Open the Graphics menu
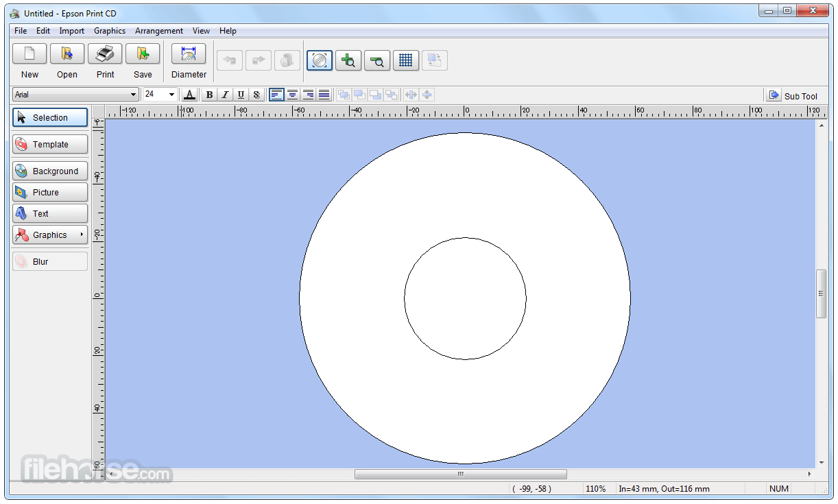 point(110,31)
